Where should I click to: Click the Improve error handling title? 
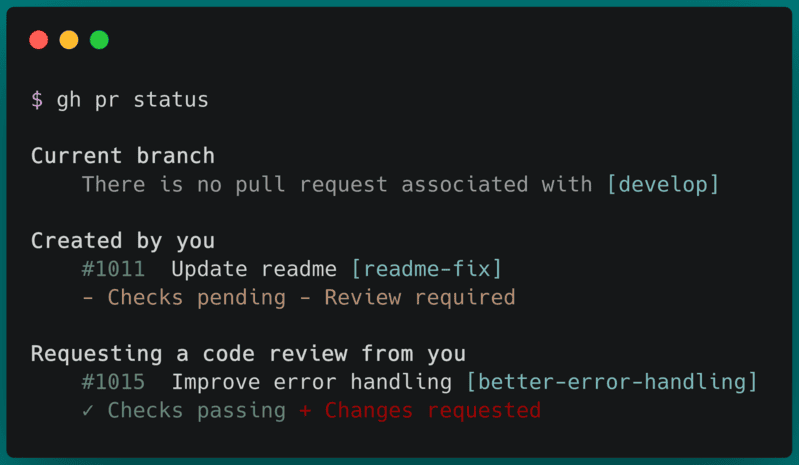pyautogui.click(x=311, y=382)
